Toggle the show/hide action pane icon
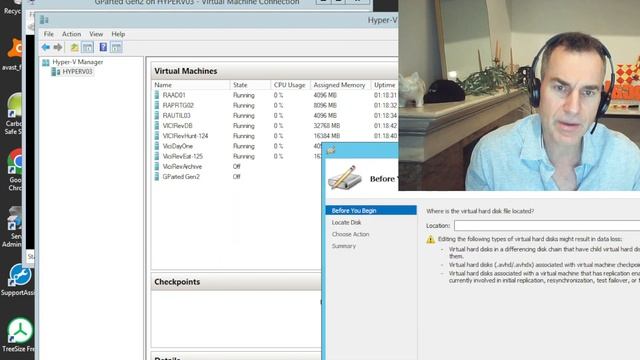Screen dimensions: 640x360 tap(116, 47)
